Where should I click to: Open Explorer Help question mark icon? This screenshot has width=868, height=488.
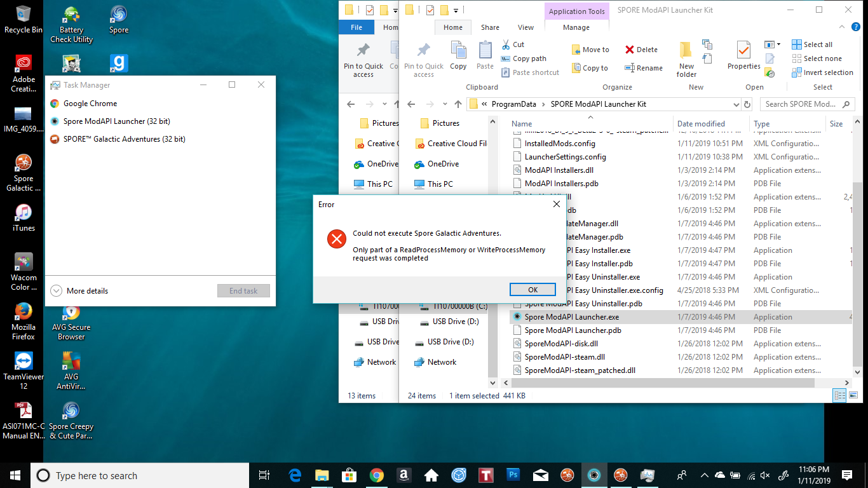856,27
